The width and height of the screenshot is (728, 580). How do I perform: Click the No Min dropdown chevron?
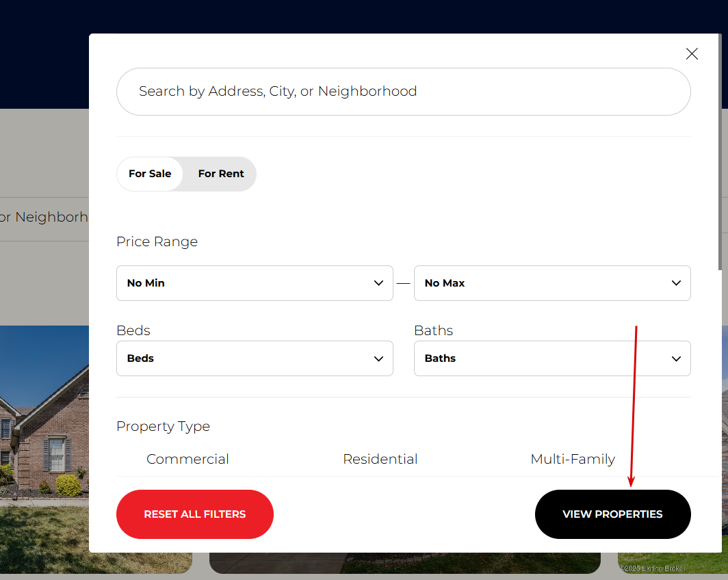tap(378, 283)
